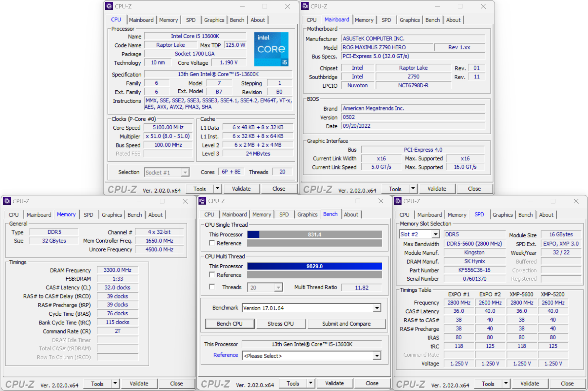Click Close button in Mainboard window
Screen dimensions: 588x391
(474, 189)
